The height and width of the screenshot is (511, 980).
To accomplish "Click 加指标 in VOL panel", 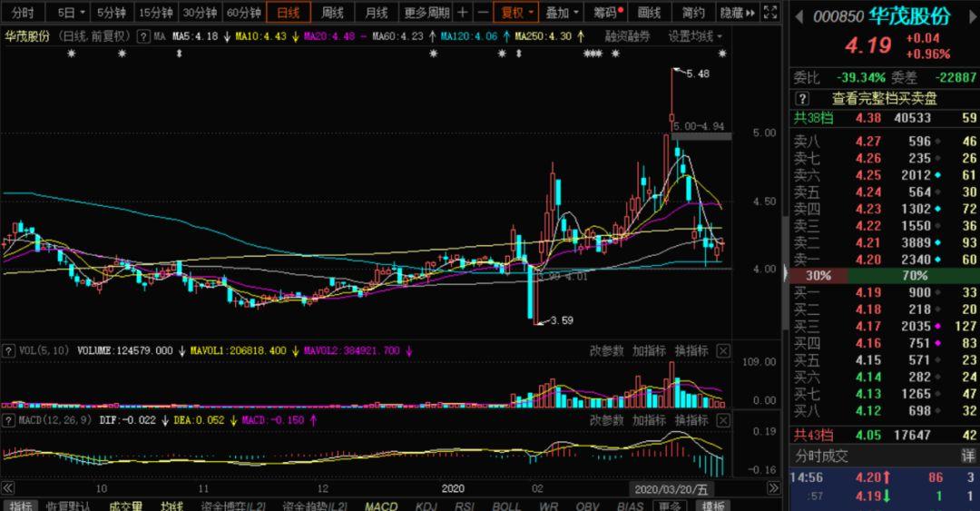I will pos(648,351).
